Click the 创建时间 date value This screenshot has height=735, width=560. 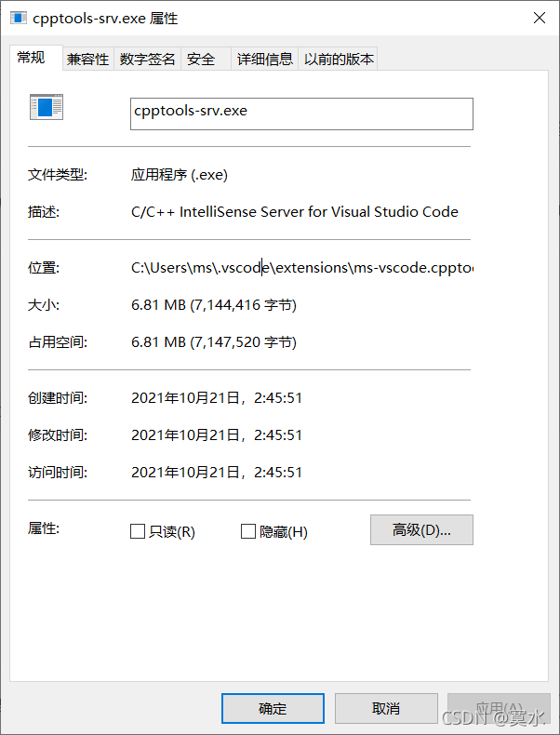pos(217,398)
